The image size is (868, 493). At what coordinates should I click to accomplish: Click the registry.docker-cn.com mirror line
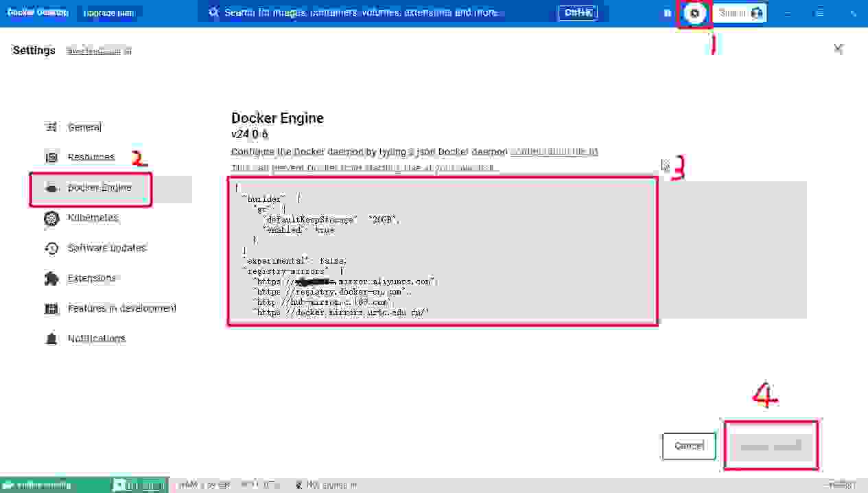click(x=331, y=291)
